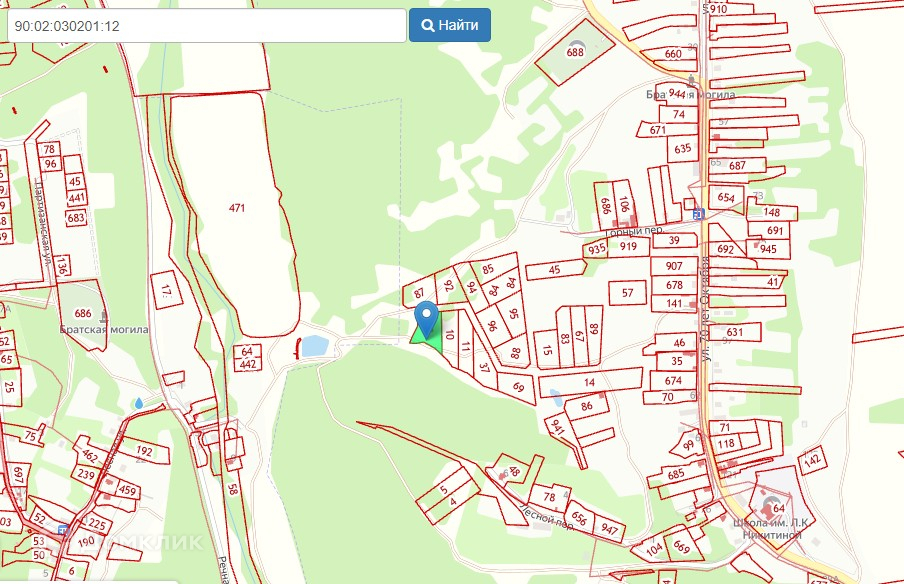Select parcel 192 in the southwest
The image size is (904, 584).
(144, 451)
